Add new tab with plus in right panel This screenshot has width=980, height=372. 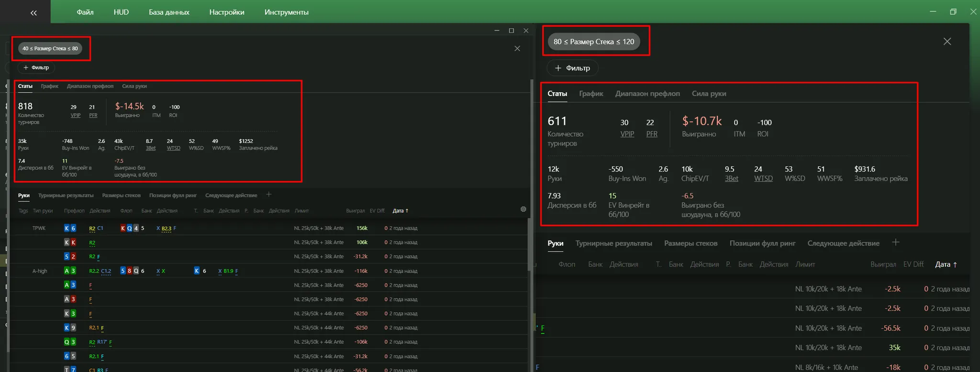click(895, 243)
